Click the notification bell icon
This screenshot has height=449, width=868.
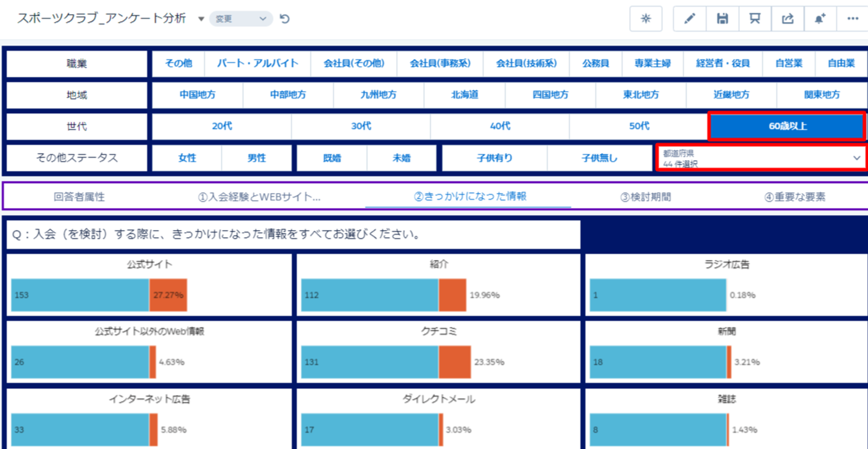[820, 19]
